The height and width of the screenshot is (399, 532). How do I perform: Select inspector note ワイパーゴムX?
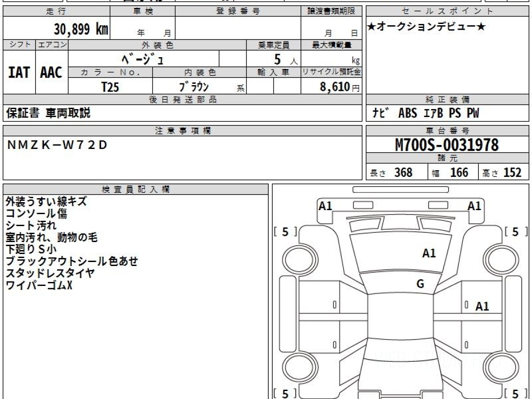point(39,285)
